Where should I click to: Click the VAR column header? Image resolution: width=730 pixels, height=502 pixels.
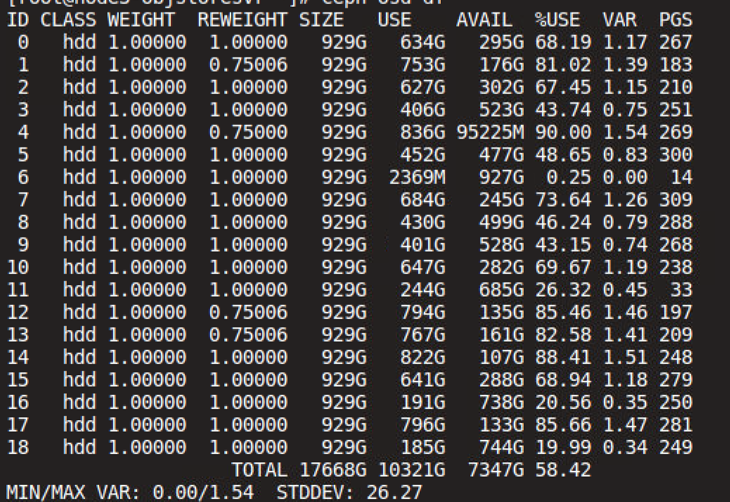click(x=619, y=20)
